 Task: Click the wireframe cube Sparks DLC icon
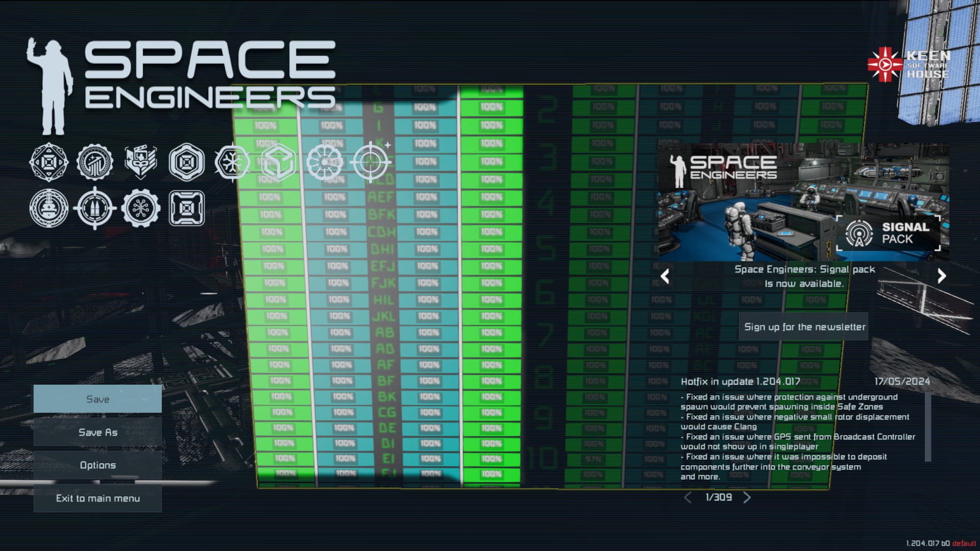278,163
